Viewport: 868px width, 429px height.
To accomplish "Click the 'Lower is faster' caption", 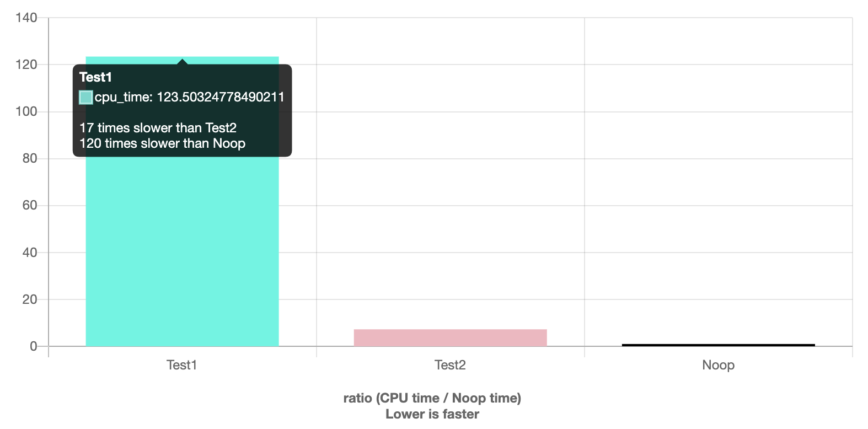I will coord(432,414).
